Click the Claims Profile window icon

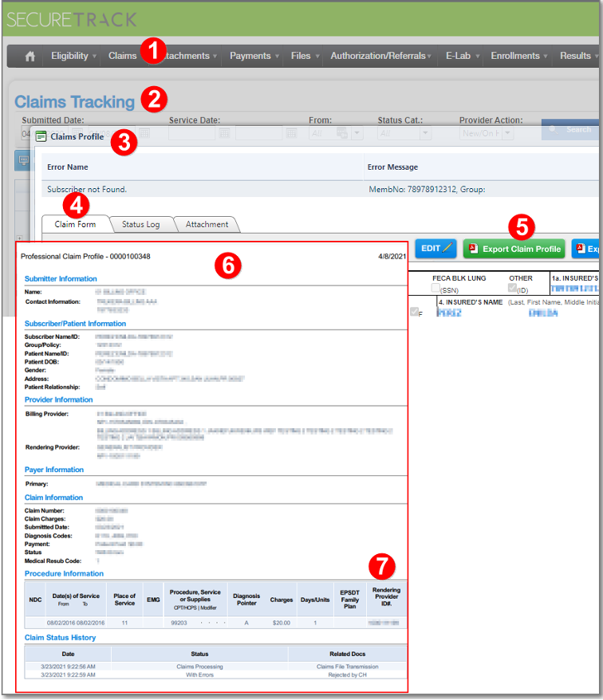tap(41, 136)
